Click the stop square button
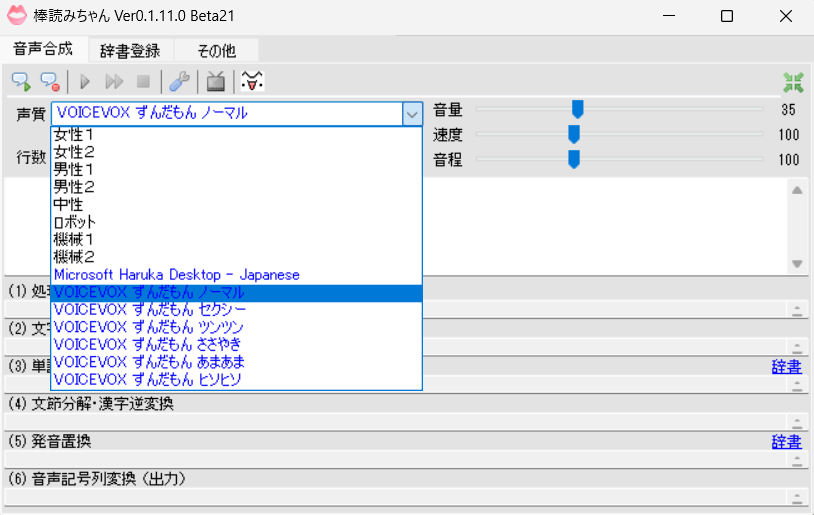The image size is (814, 515). tap(143, 82)
